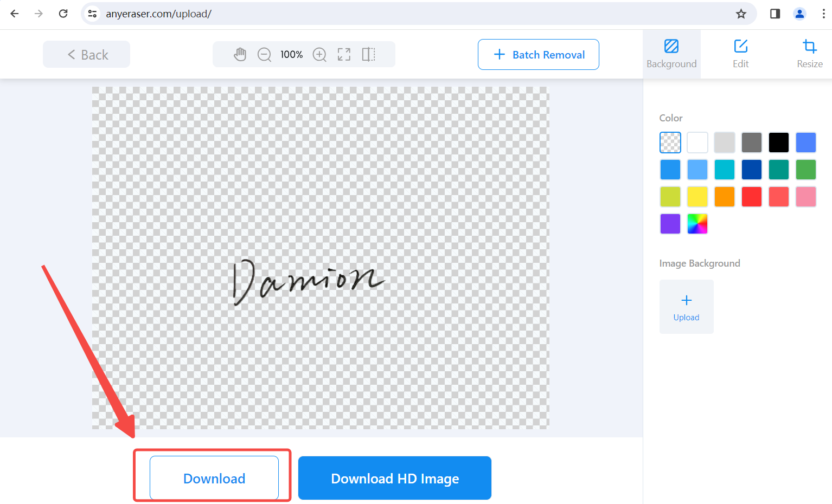Viewport: 832px width, 504px height.
Task: Open the rainbow custom color picker
Action: 697,224
